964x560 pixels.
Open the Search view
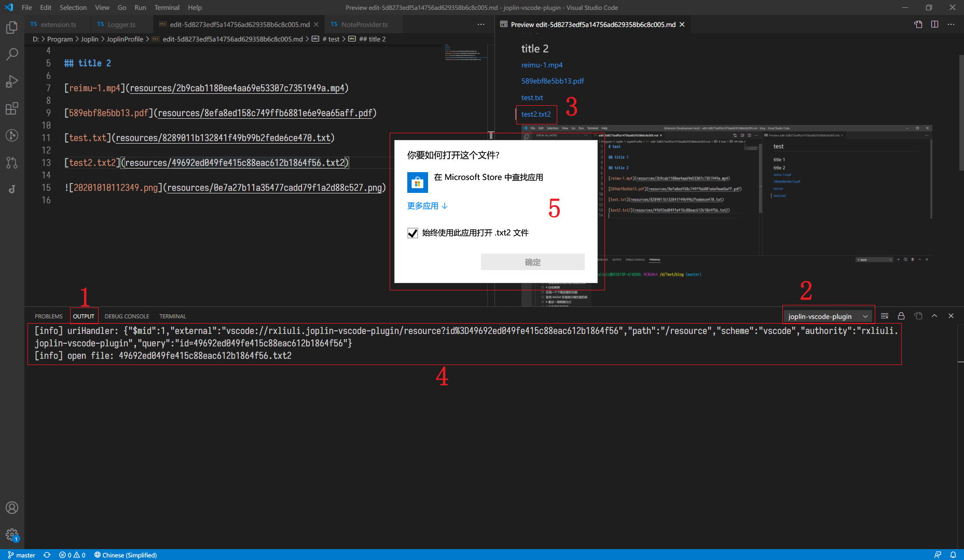pos(12,54)
